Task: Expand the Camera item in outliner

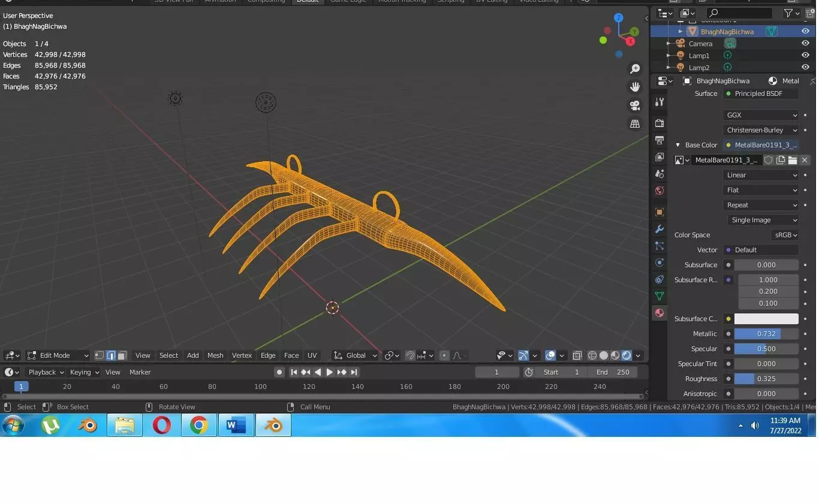Action: [669, 43]
